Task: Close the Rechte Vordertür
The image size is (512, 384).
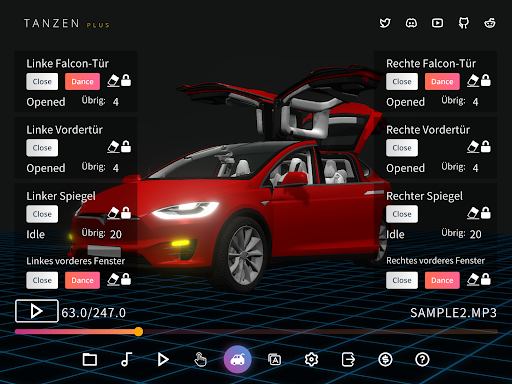Action: pos(402,148)
